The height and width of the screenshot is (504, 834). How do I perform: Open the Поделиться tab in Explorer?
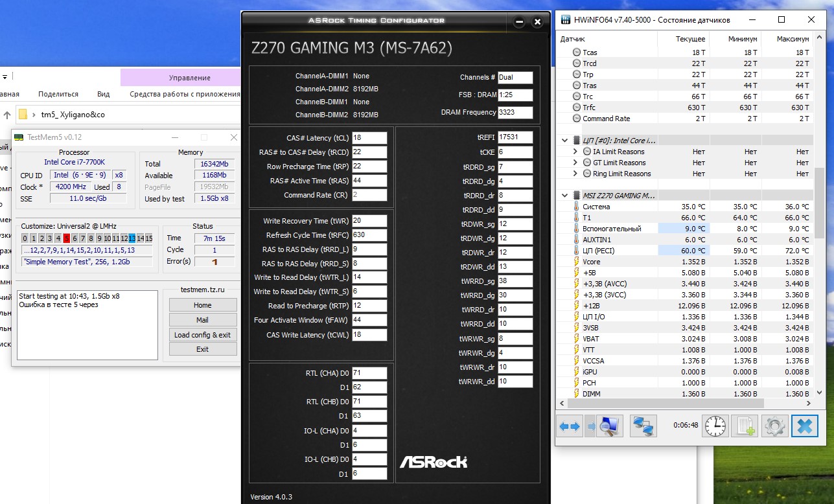coord(58,94)
